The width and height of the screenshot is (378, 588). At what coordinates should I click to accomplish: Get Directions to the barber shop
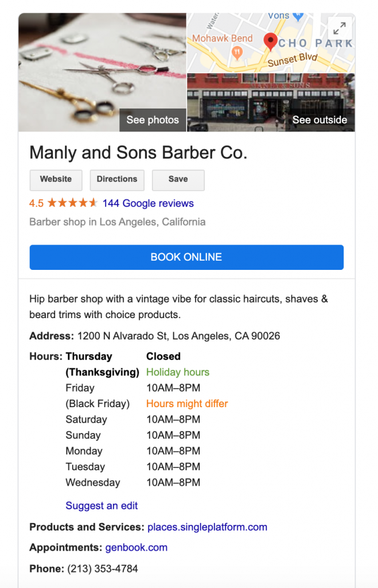(x=117, y=180)
